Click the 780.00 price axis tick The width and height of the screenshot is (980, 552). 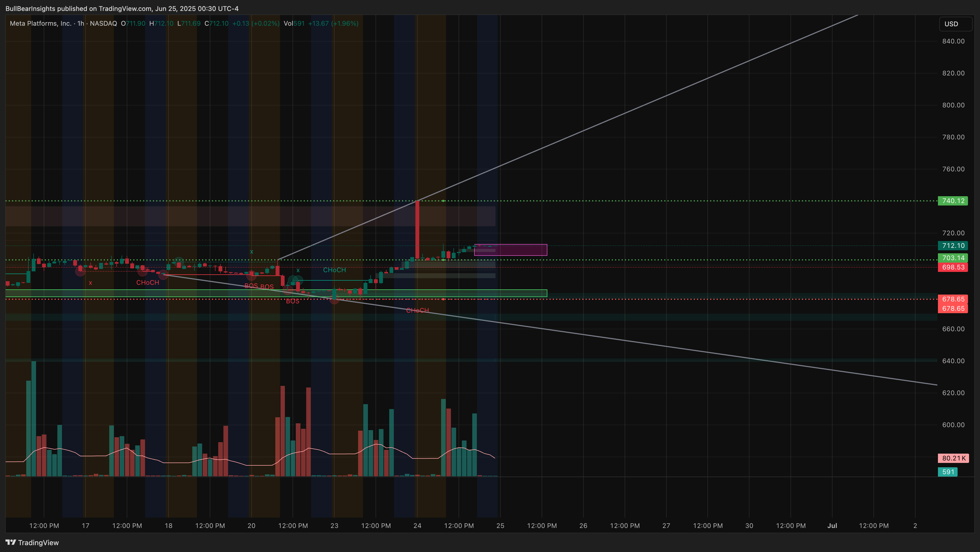(953, 137)
